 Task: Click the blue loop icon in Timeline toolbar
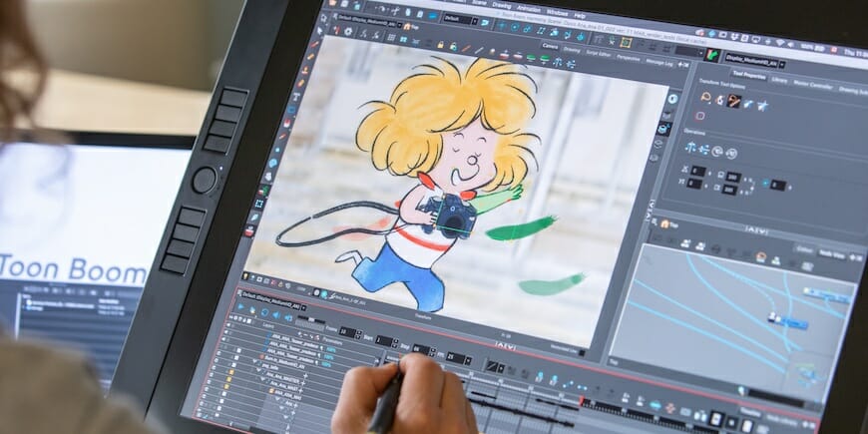(264, 312)
